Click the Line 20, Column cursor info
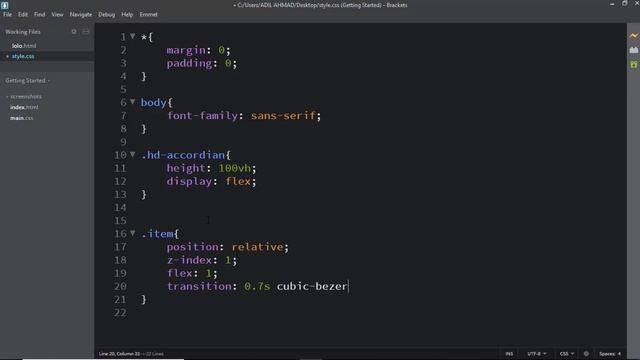 (119, 353)
